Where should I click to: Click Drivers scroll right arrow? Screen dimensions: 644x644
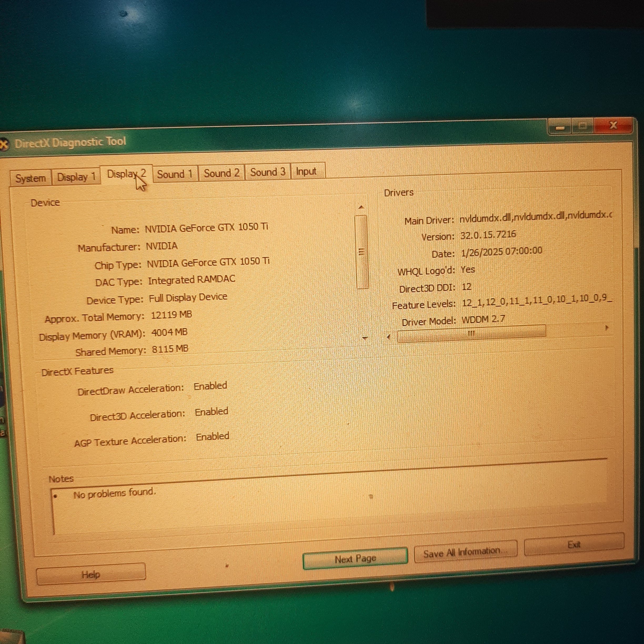pos(607,328)
